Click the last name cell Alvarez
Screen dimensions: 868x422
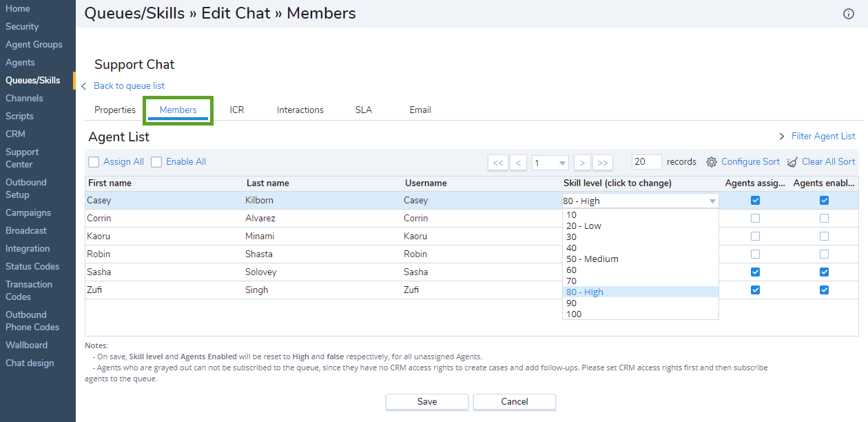pyautogui.click(x=262, y=219)
